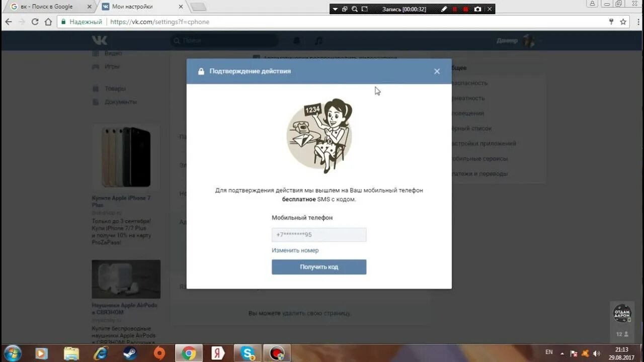Bookmark this page with the star
The width and height of the screenshot is (644, 362).
pos(623,22)
